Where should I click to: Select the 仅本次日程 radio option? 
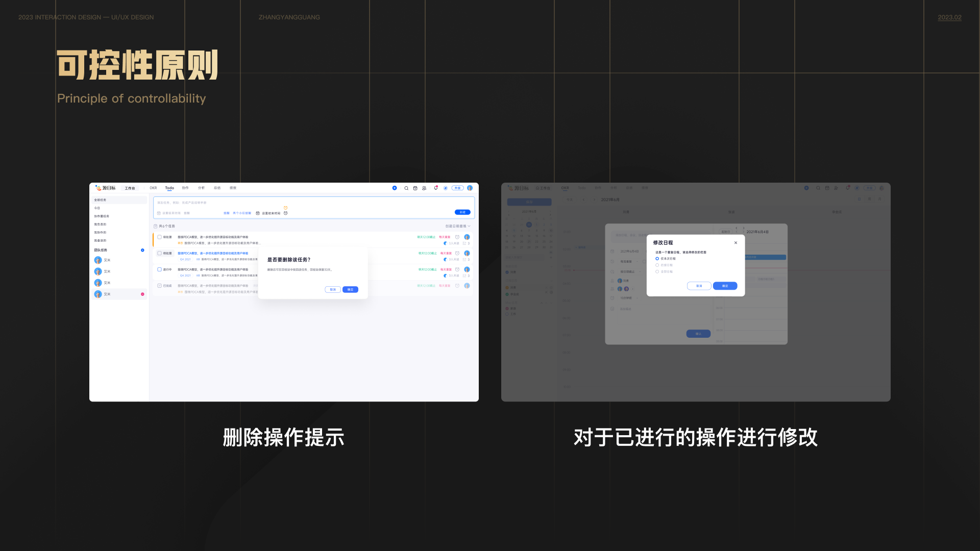657,259
